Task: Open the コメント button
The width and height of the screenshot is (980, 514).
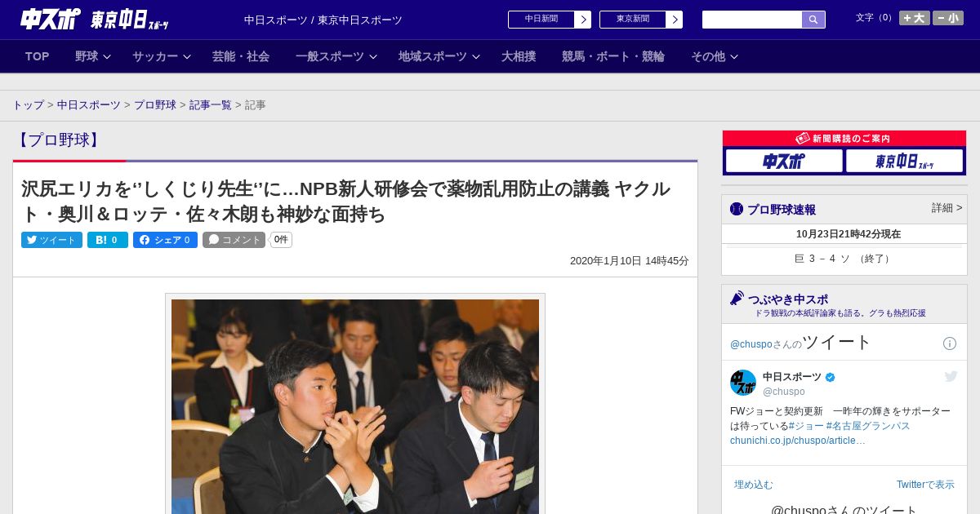Action: point(234,240)
